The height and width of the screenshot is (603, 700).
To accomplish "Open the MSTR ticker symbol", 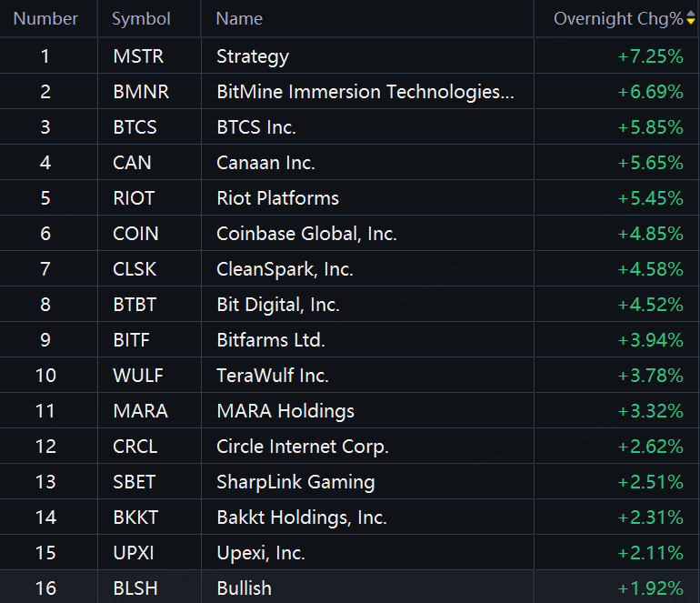I will [x=138, y=56].
